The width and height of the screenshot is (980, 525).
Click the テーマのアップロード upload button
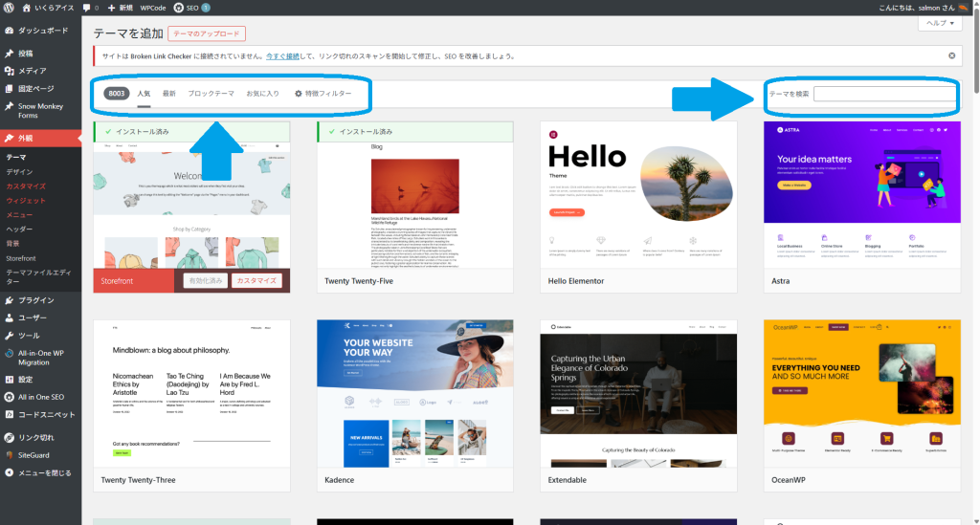point(207,33)
